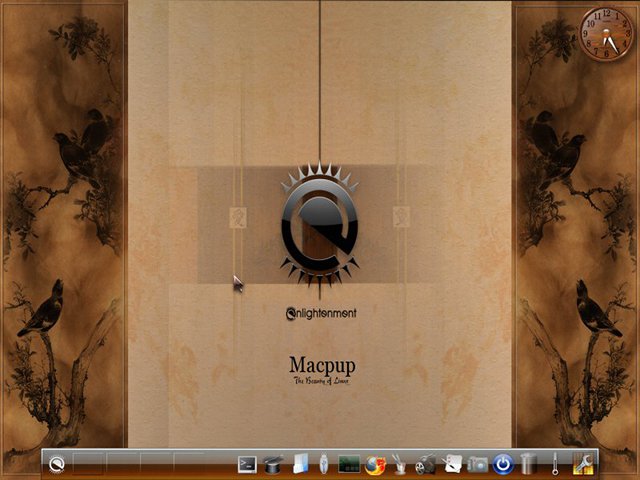Launch the camera screenshot tool

[478, 464]
